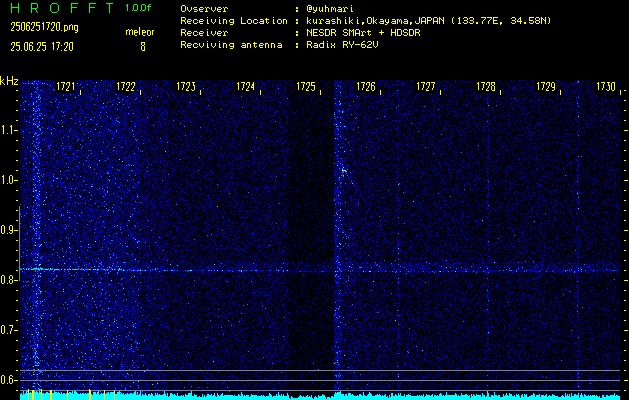Image resolution: width=629 pixels, height=400 pixels.
Task: Click the 'Receiver' field label
Action: [x=204, y=33]
